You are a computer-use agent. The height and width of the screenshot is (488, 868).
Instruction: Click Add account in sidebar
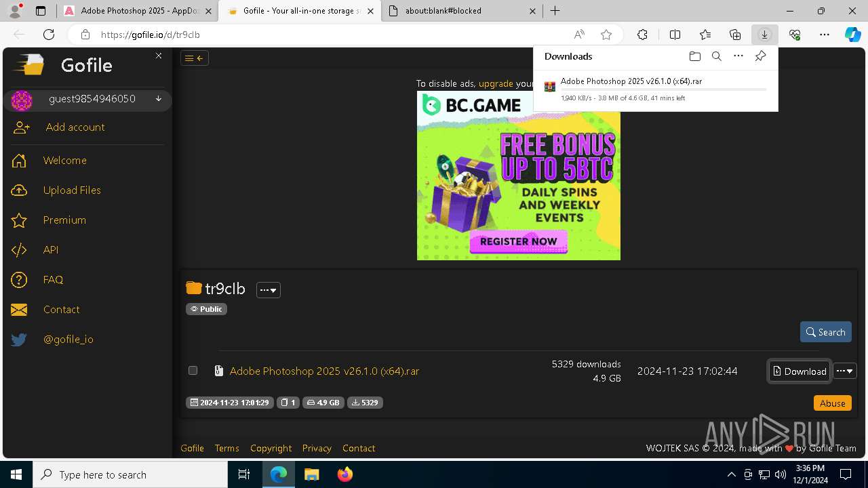[75, 127]
